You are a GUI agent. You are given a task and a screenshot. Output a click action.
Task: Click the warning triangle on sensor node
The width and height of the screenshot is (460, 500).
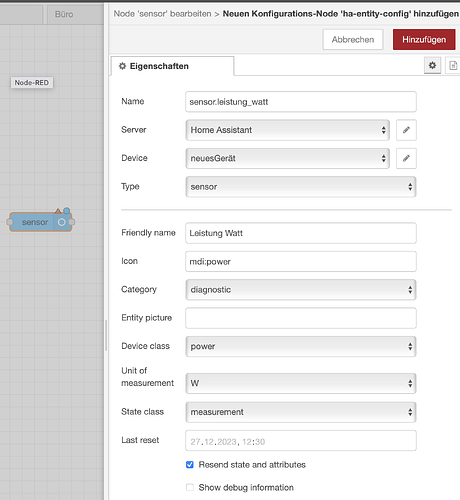(x=58, y=211)
